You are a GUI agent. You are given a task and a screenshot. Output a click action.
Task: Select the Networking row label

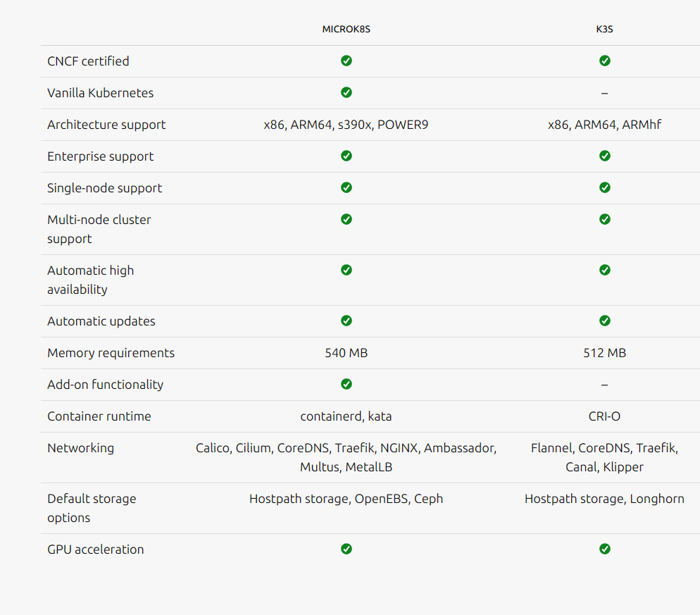click(x=80, y=448)
